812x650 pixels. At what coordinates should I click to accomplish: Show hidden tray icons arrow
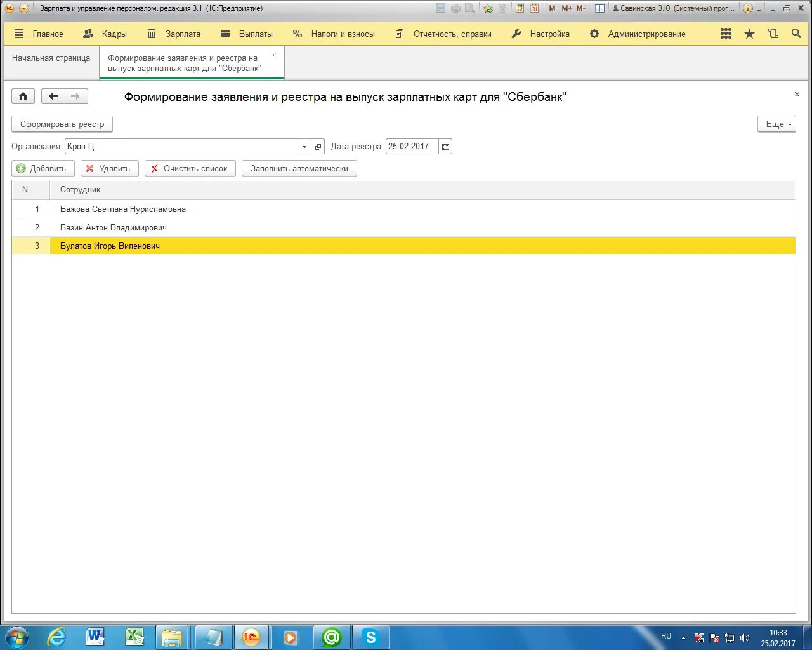pos(683,638)
